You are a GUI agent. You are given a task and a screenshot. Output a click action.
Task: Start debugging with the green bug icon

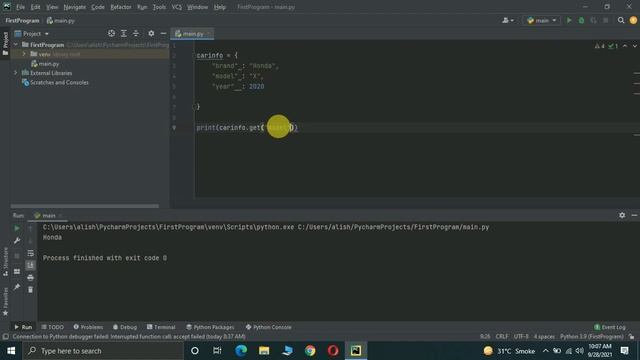click(x=581, y=20)
